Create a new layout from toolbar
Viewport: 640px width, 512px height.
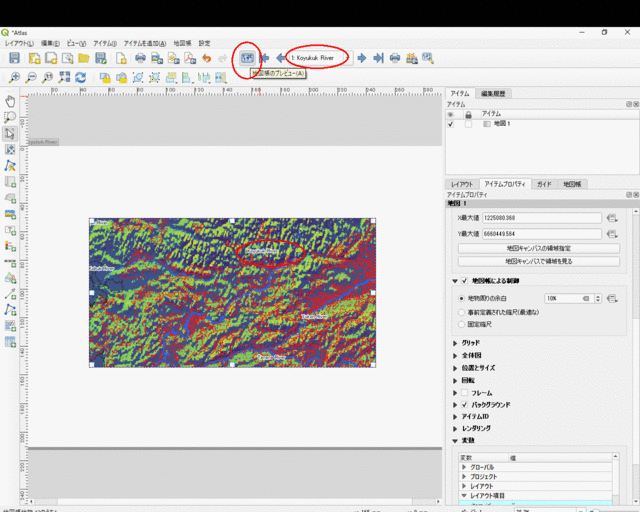34,58
